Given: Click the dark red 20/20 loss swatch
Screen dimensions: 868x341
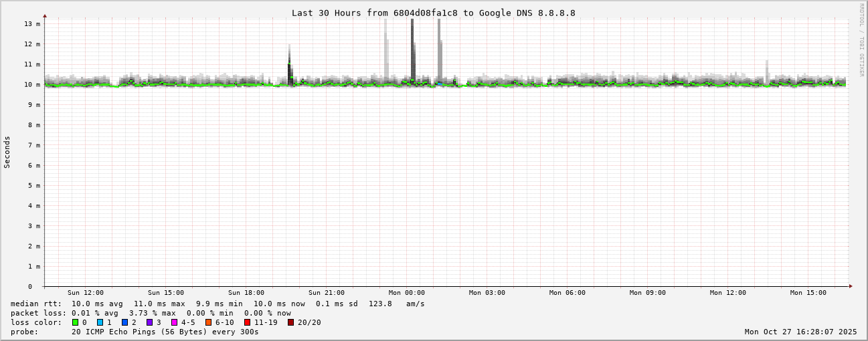Looking at the screenshot, I should click(x=291, y=322).
